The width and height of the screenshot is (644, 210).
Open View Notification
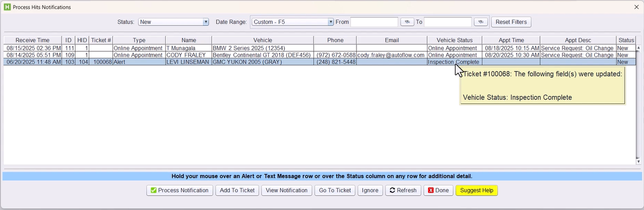pos(286,190)
